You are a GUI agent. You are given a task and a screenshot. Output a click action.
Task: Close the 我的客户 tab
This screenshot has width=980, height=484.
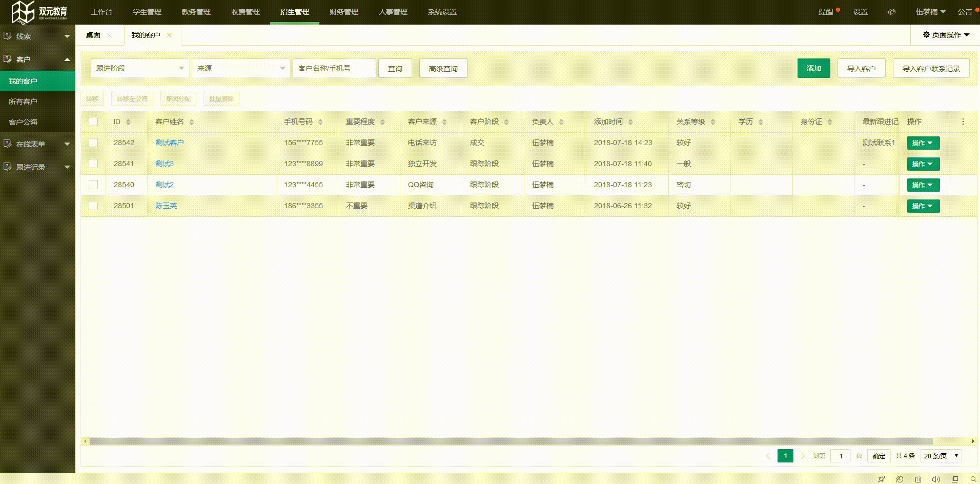coord(169,35)
